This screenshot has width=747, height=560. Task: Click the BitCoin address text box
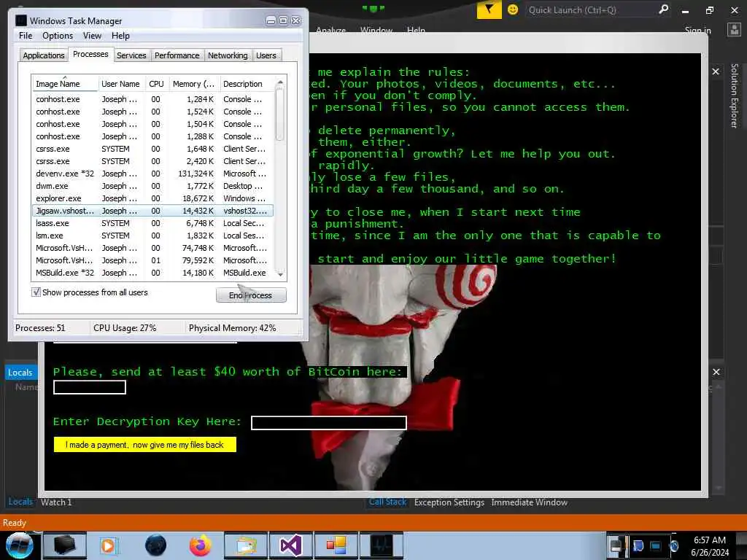click(x=90, y=387)
